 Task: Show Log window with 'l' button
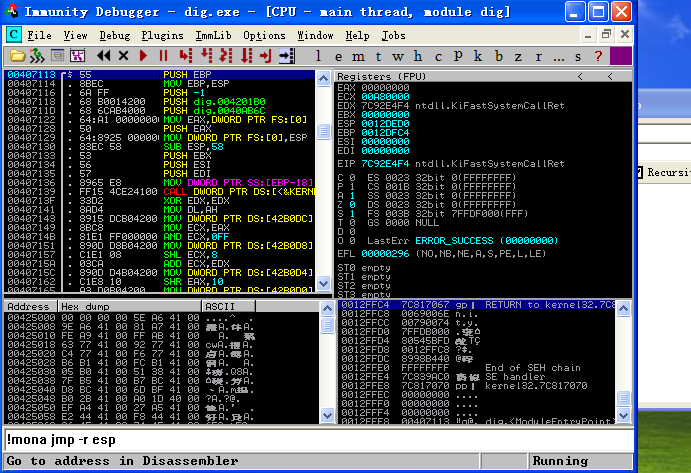(x=318, y=56)
